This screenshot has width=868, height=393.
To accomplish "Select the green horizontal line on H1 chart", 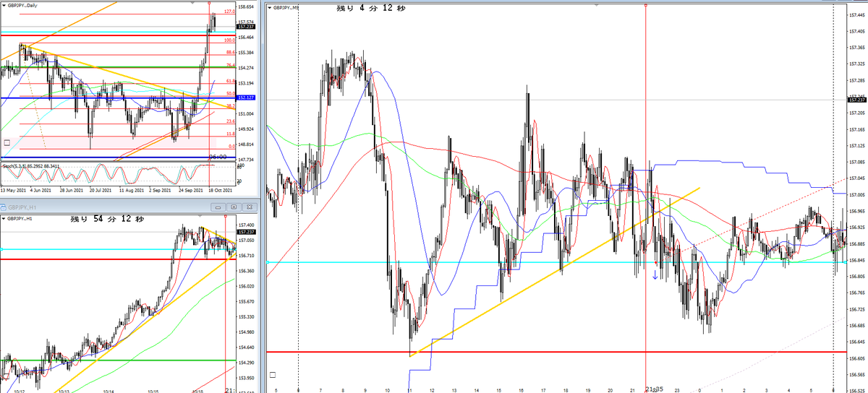I will click(x=117, y=360).
